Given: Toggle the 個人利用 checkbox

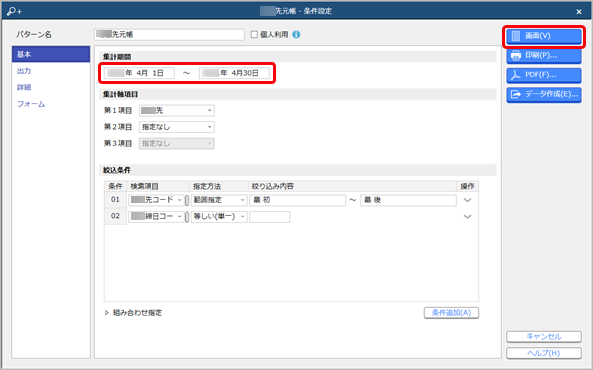Looking at the screenshot, I should [x=254, y=34].
